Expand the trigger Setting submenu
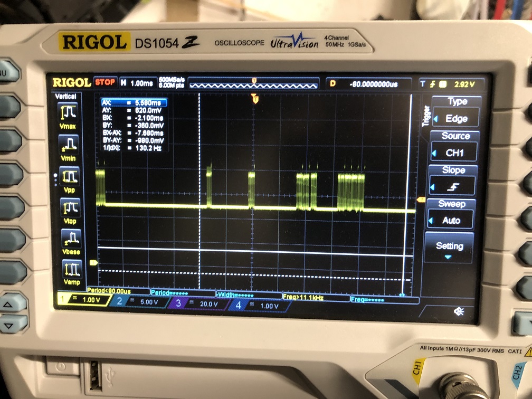The image size is (532, 399). pos(449,248)
